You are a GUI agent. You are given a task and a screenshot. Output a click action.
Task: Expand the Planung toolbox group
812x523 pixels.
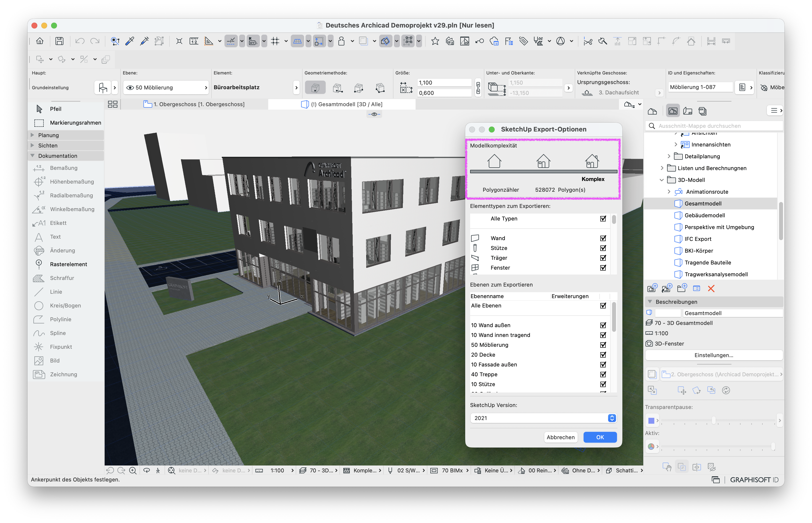32,135
